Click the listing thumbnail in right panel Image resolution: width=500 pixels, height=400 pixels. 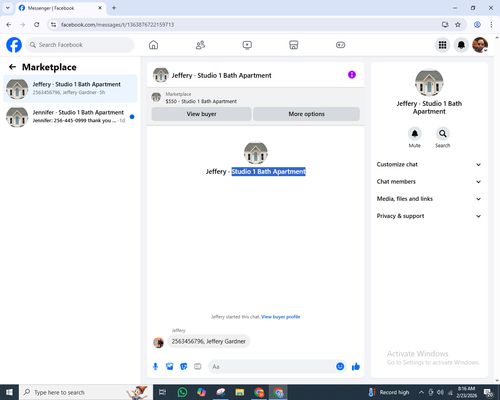tap(429, 82)
